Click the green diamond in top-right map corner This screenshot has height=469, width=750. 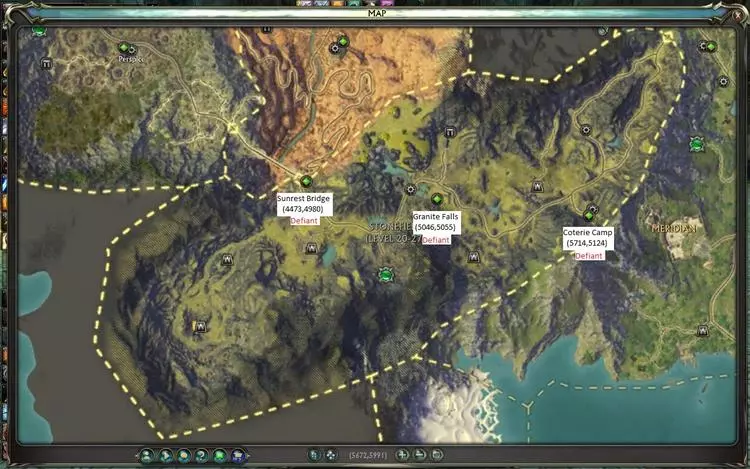tap(711, 47)
